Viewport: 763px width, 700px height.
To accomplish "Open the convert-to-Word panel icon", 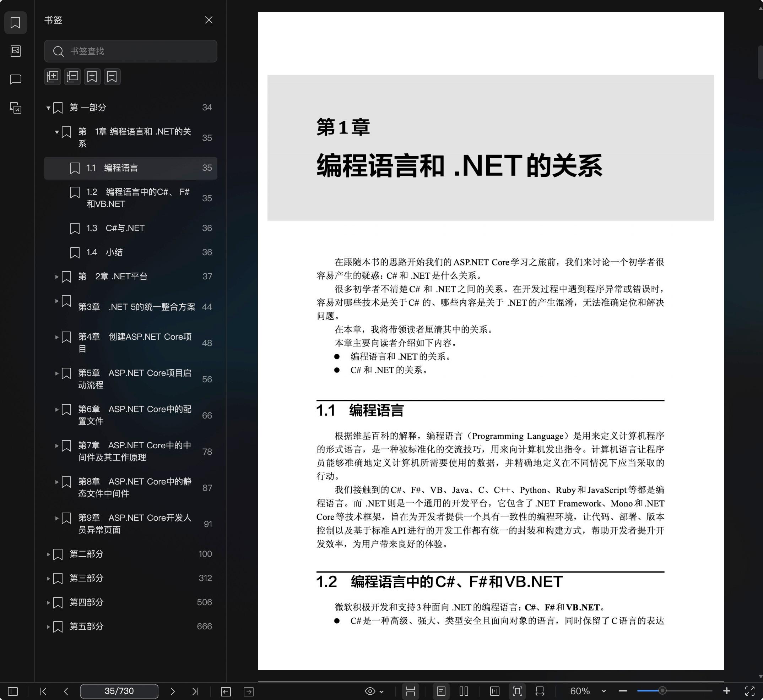I will click(x=15, y=108).
